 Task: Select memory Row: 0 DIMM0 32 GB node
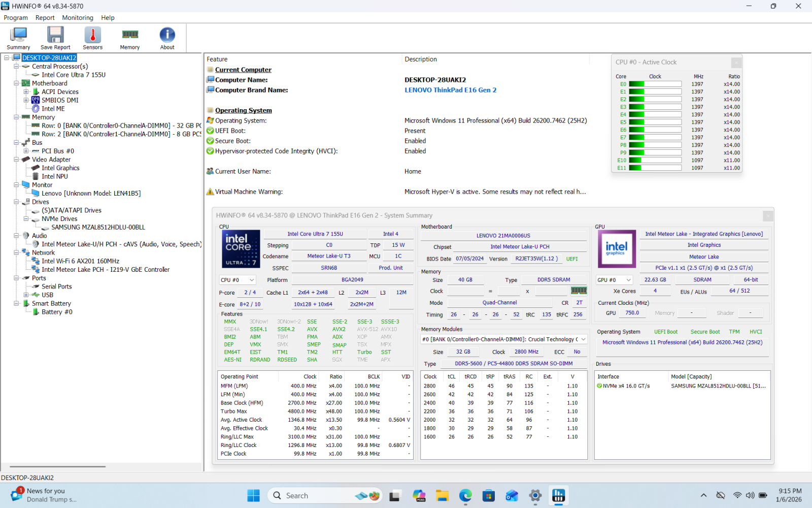pos(121,125)
